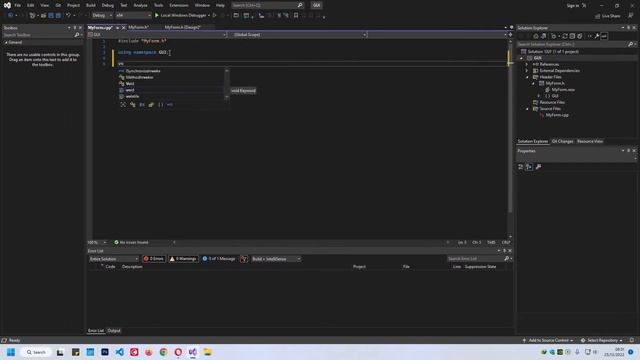Click the Solution Explorer home icon
The height and width of the screenshot is (360, 640).
pyautogui.click(x=536, y=36)
